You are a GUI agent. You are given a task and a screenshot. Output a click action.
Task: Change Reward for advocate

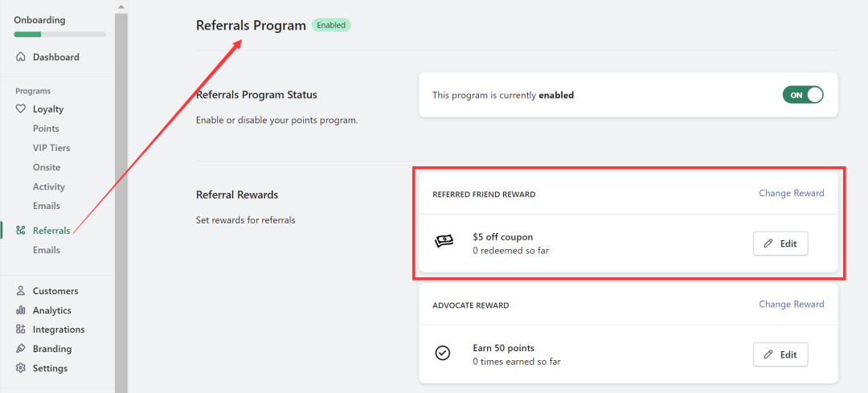791,305
